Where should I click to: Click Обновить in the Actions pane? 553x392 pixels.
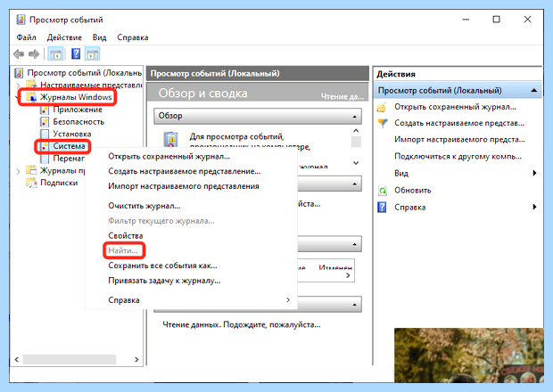[413, 191]
